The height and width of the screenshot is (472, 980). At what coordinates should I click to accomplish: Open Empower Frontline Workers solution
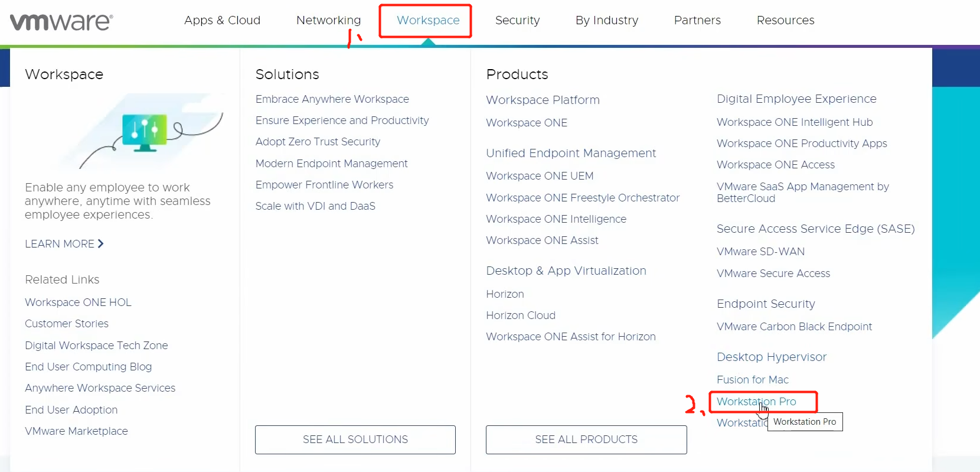click(324, 185)
